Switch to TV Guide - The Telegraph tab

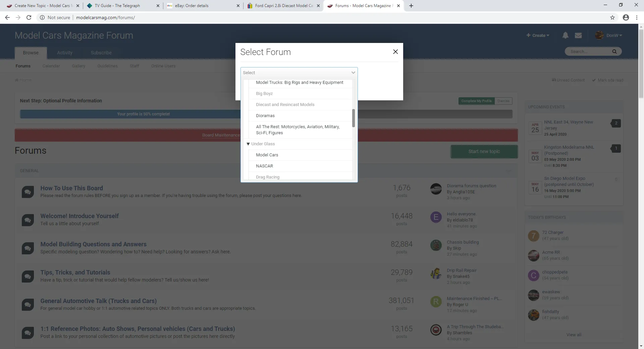pos(117,6)
